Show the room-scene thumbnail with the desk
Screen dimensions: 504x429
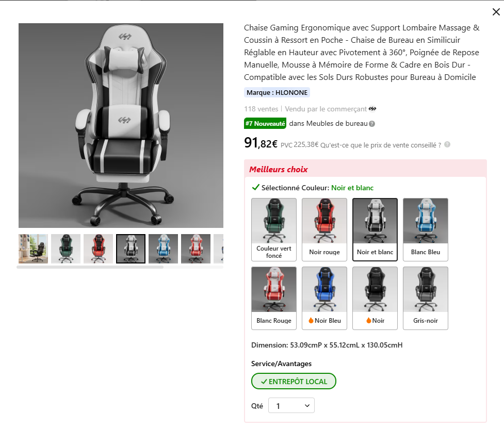pyautogui.click(x=33, y=249)
